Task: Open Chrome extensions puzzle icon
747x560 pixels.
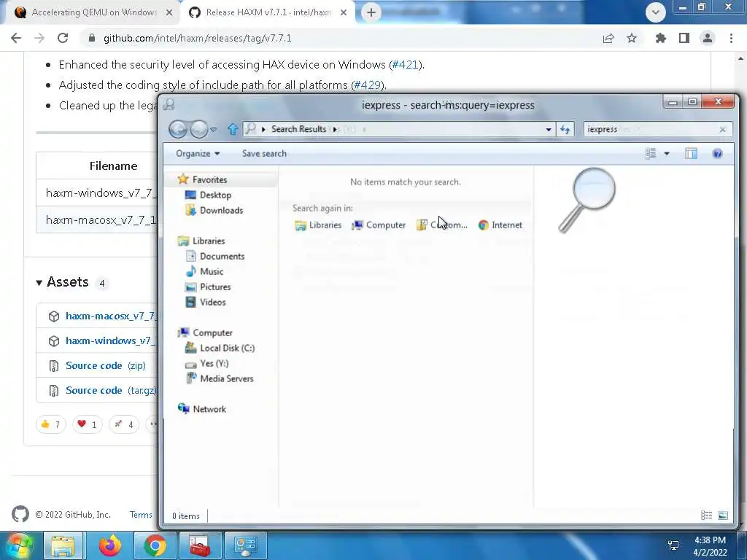Action: 660,38
